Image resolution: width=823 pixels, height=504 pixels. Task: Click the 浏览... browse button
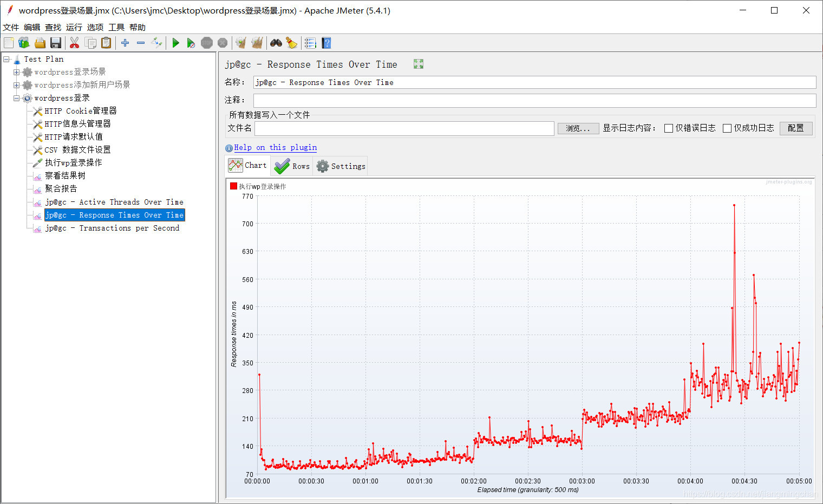click(578, 128)
